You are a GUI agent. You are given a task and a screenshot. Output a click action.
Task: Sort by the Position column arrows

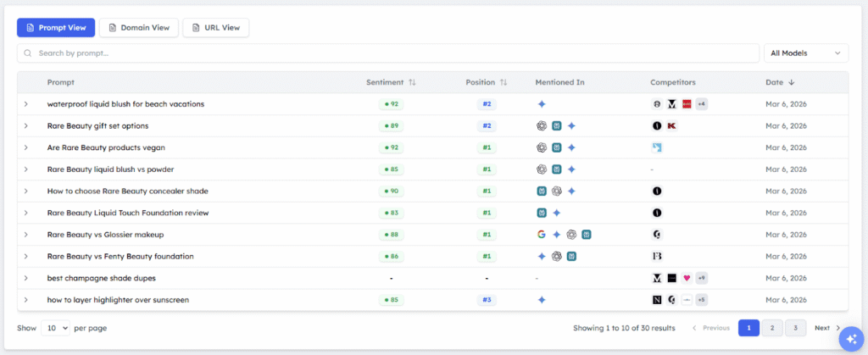pos(504,82)
